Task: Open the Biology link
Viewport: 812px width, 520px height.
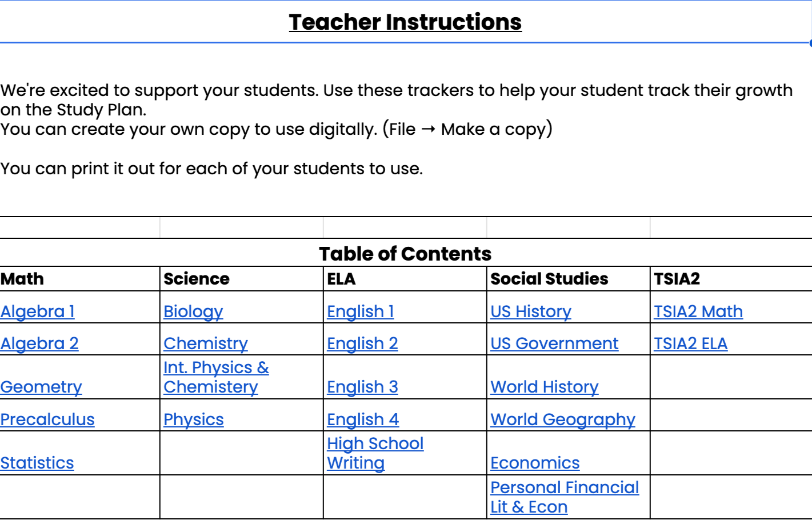Action: tap(193, 311)
